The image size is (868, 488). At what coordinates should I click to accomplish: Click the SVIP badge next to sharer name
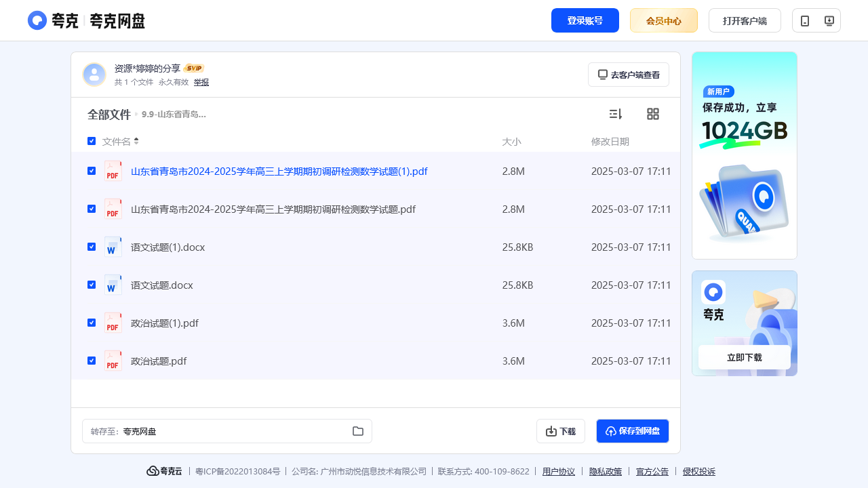194,68
